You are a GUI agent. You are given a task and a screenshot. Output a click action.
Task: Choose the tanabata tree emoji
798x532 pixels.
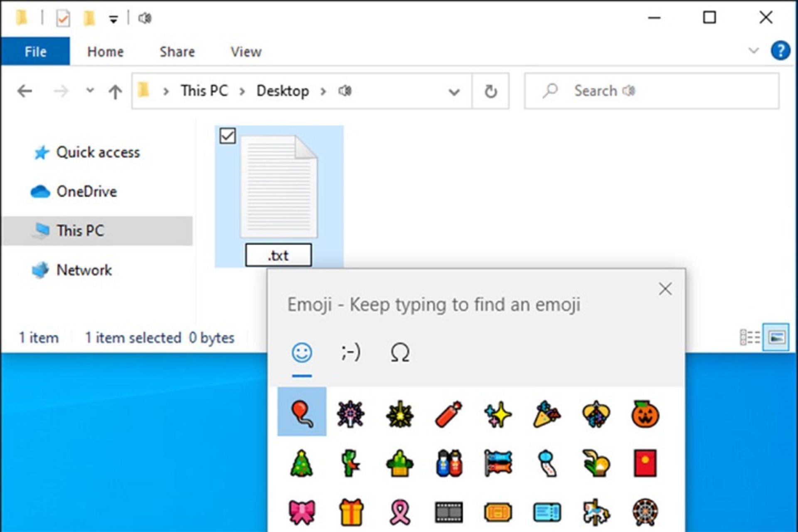pyautogui.click(x=350, y=463)
